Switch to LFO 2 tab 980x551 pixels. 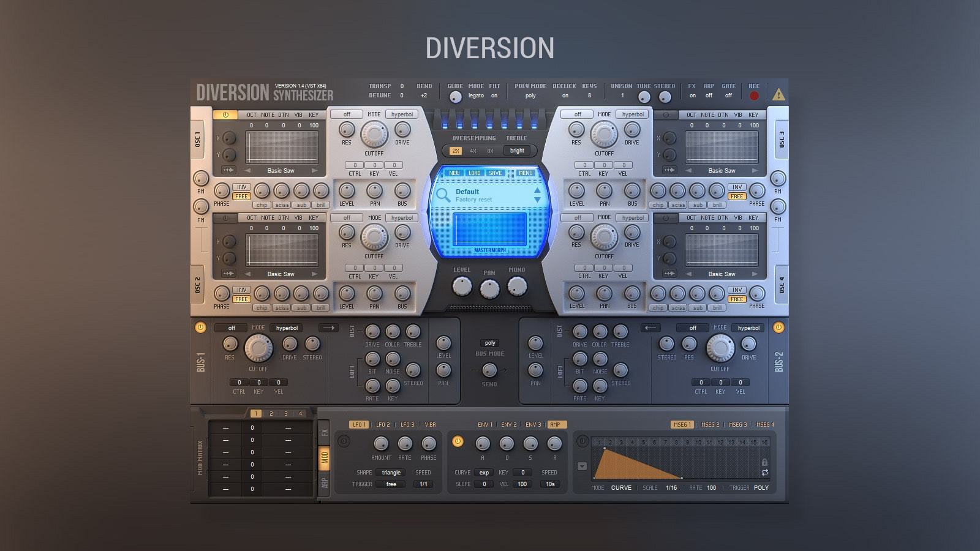383,424
